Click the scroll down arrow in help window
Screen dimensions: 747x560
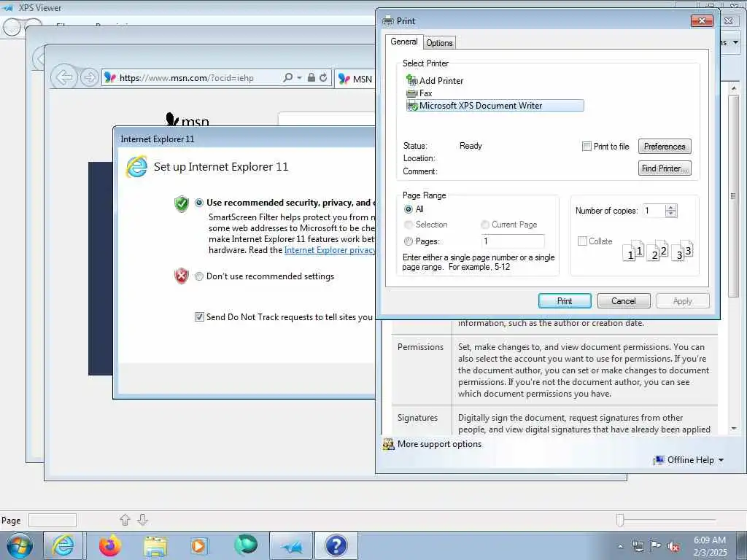pos(734,429)
